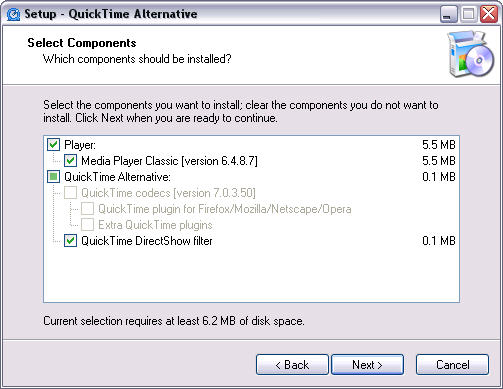Uncheck the Player component checkbox

pyautogui.click(x=53, y=145)
